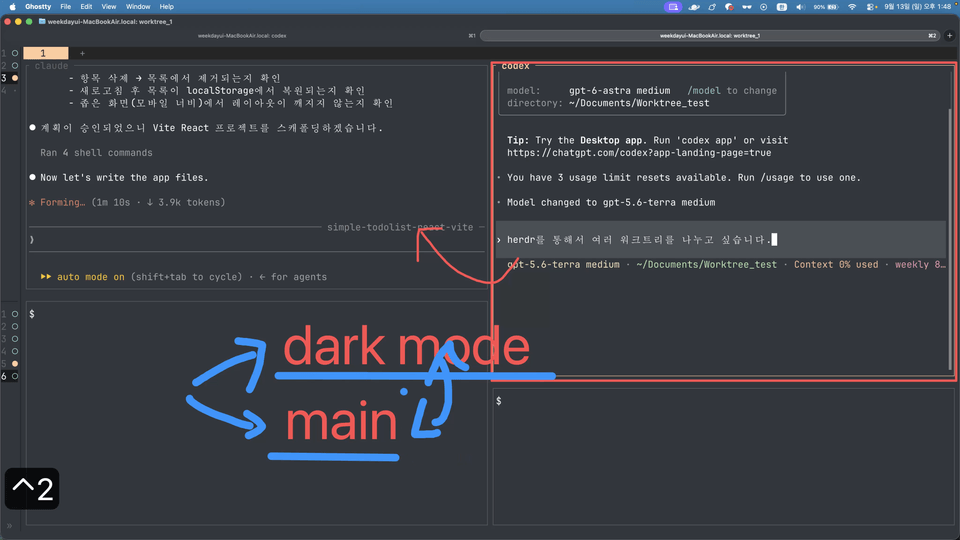Image resolution: width=960 pixels, height=540 pixels.
Task: Open the Korean input source menu
Action: [782, 7]
